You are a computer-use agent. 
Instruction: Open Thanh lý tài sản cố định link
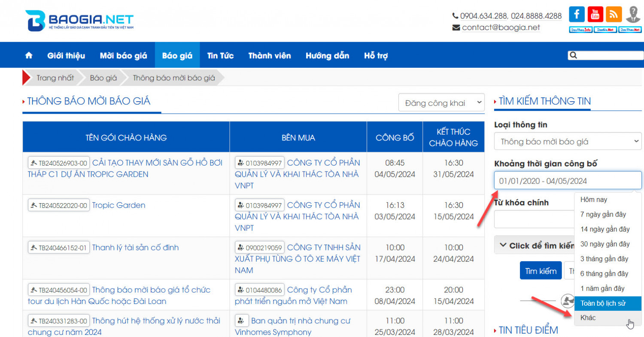click(135, 248)
